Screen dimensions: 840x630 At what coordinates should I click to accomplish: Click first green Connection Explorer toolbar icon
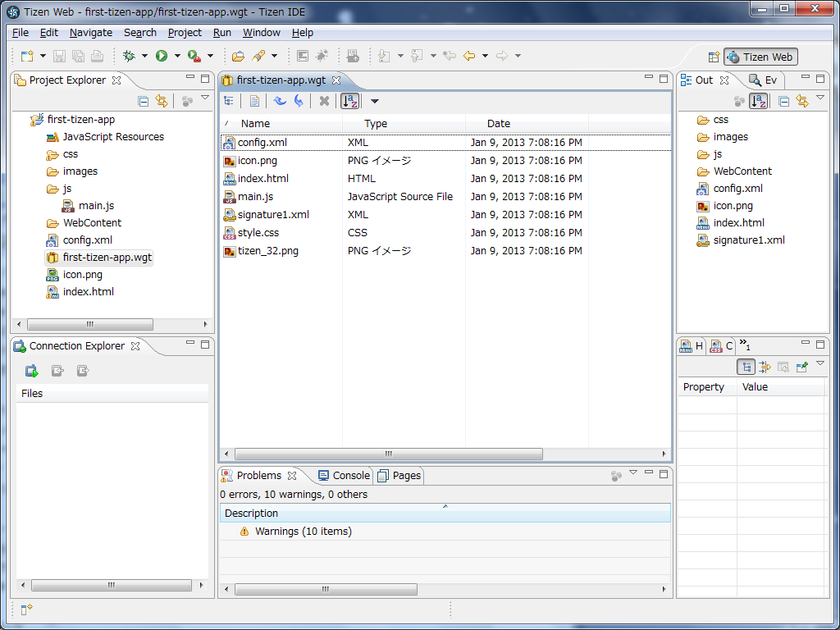click(32, 371)
